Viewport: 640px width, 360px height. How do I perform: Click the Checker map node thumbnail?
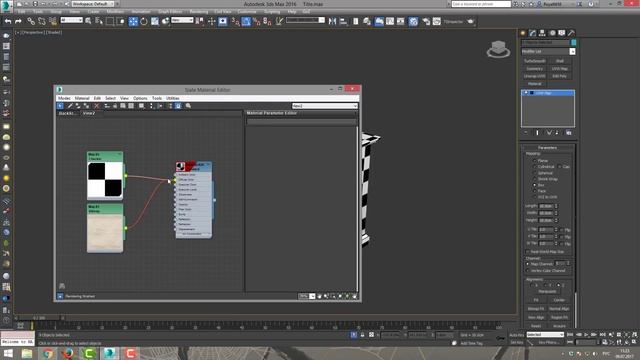coord(105,180)
